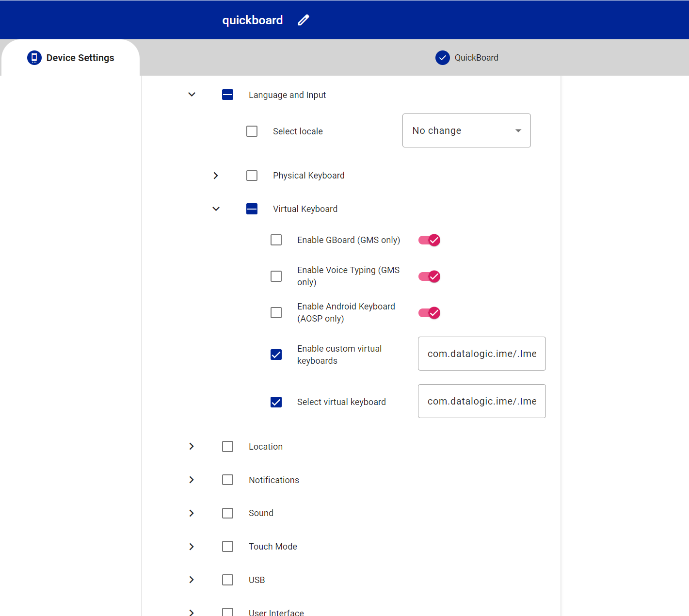Expand the Location section
Viewport: 689px width, 616px height.
click(192, 446)
